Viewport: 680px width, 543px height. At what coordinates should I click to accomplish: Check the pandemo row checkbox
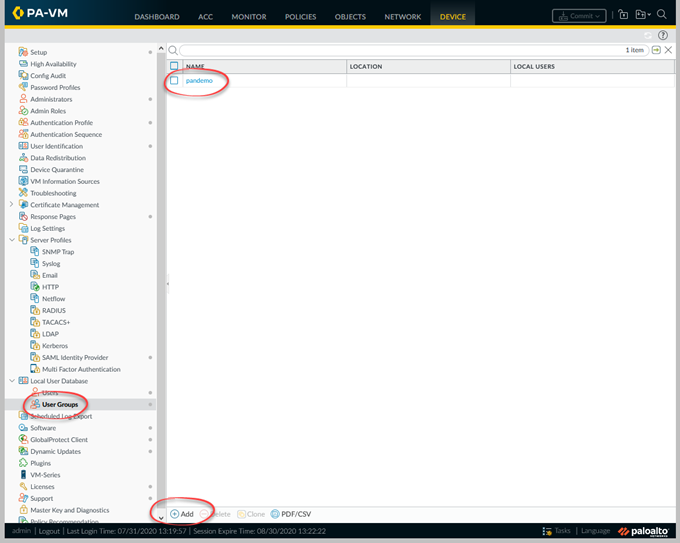tap(174, 80)
